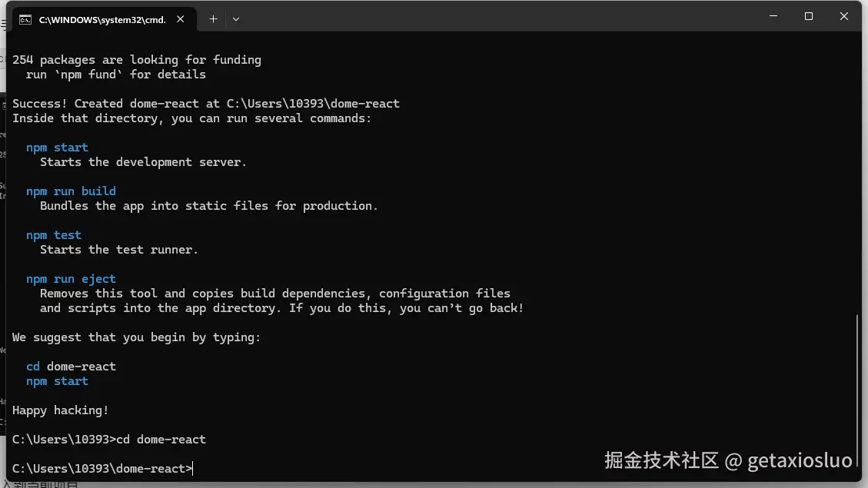Click the cmd icon in the terminal tab
Viewport: 868px width, 488px height.
pyautogui.click(x=25, y=19)
